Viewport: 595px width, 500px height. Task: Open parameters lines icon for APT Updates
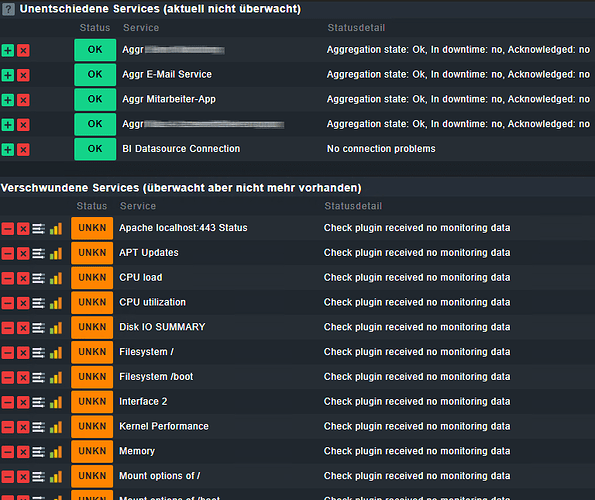(38, 253)
